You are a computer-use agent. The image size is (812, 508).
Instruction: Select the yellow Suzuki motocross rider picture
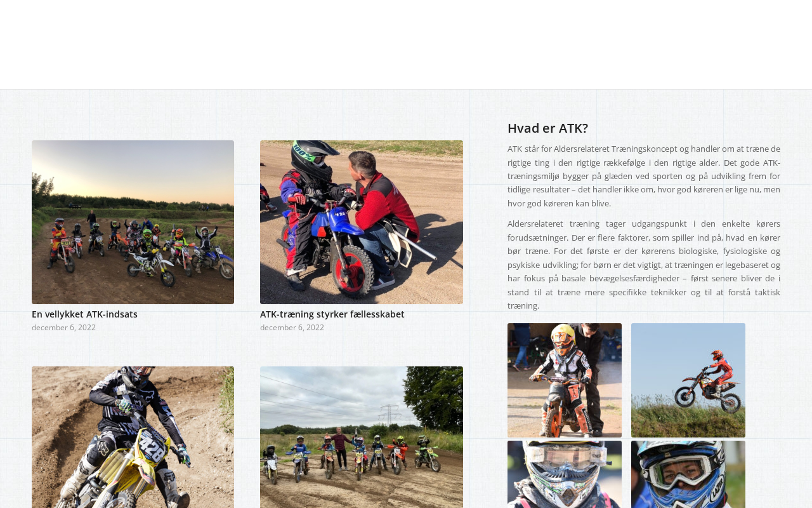[x=133, y=437]
